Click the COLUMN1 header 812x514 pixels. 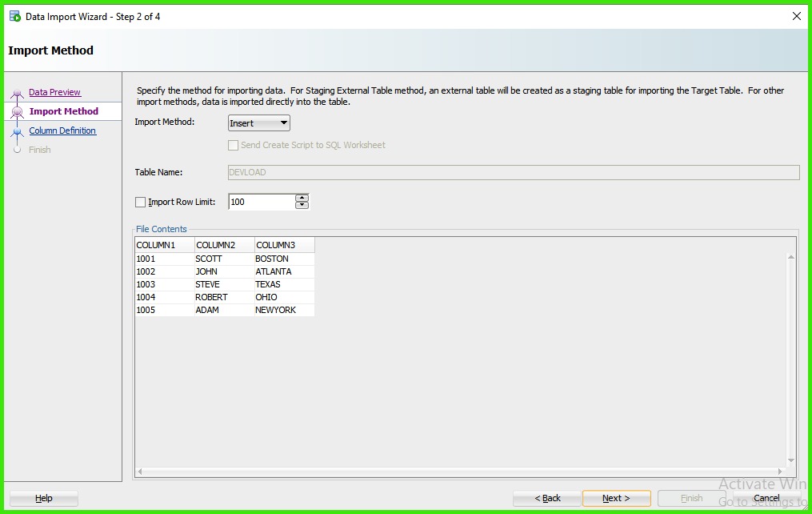165,245
